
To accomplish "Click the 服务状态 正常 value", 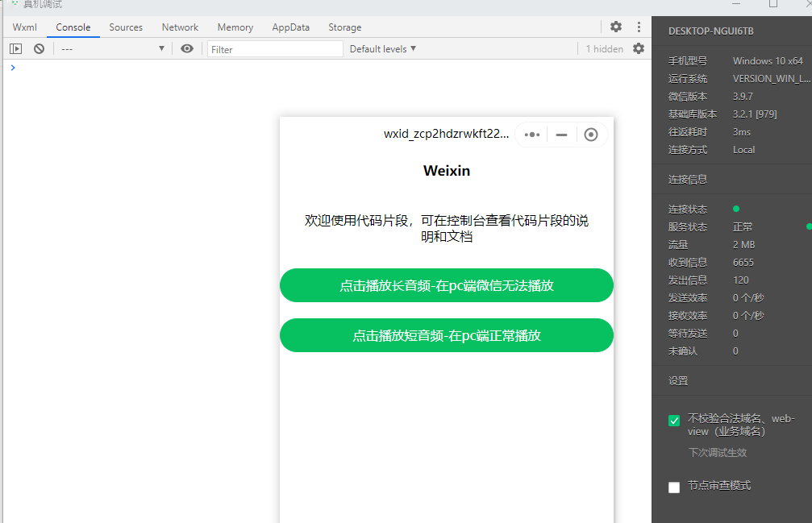I will coord(743,226).
